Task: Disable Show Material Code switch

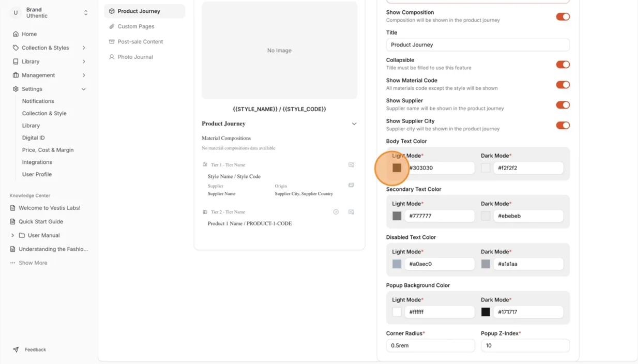Action: pyautogui.click(x=563, y=85)
